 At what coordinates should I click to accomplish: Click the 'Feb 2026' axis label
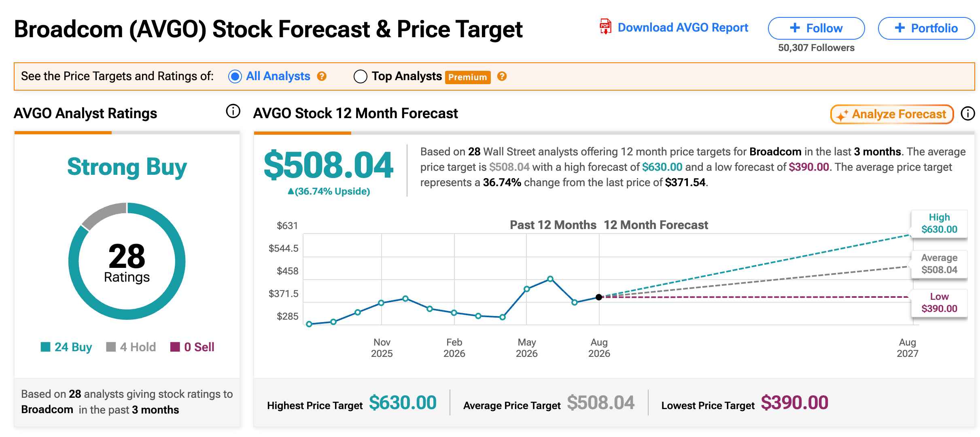[x=454, y=348]
